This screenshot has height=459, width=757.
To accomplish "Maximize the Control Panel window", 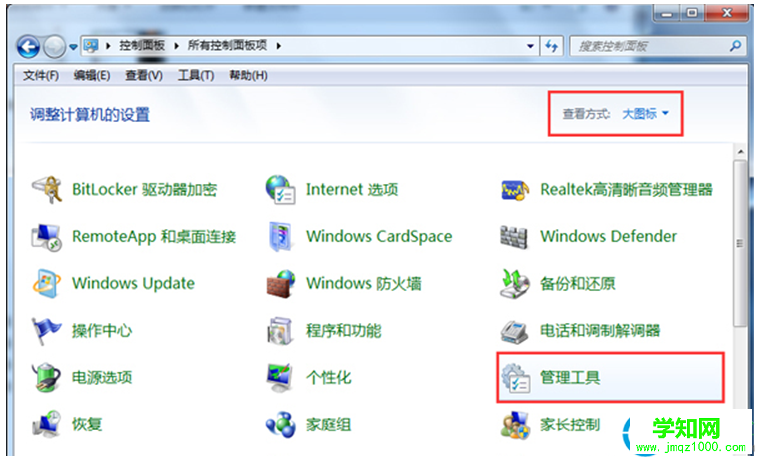I will point(692,14).
